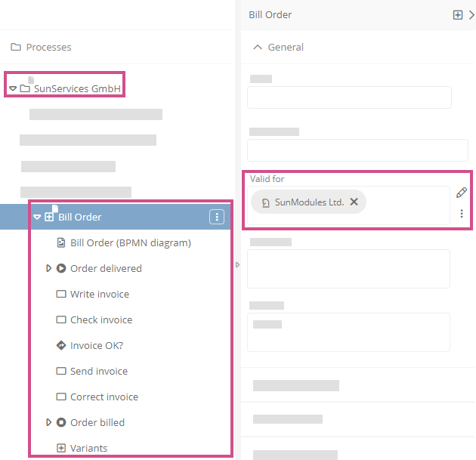476x460 pixels.
Task: Expand the Order delivered node
Action: [49, 268]
